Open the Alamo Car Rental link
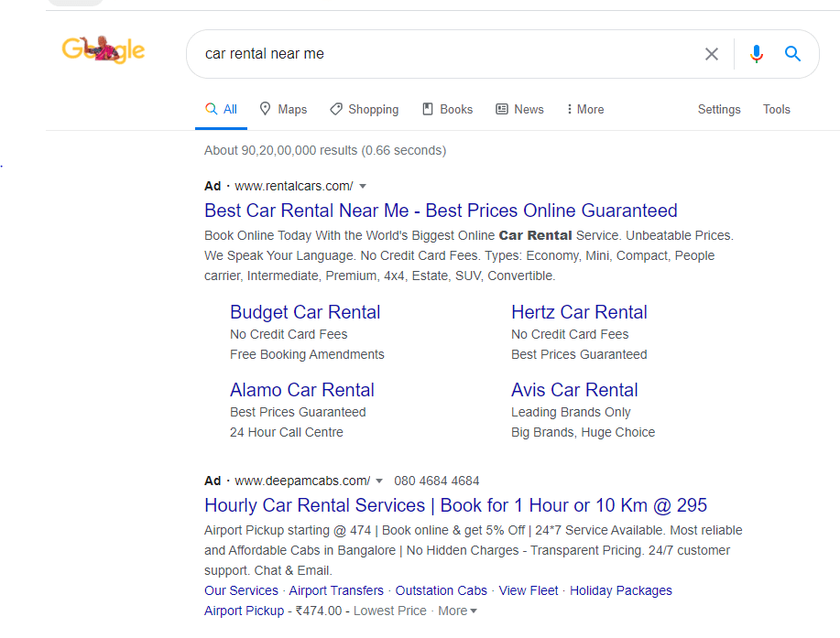 pos(301,390)
